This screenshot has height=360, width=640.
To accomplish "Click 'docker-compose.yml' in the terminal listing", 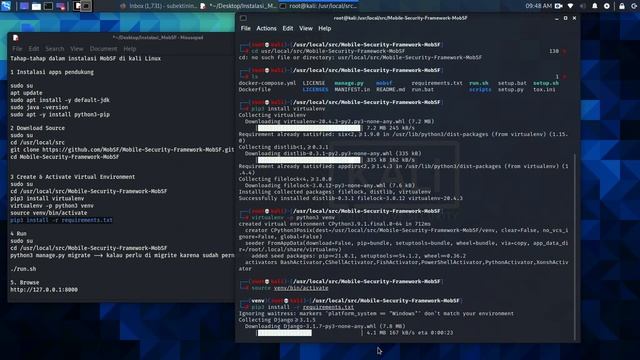I will coord(267,83).
